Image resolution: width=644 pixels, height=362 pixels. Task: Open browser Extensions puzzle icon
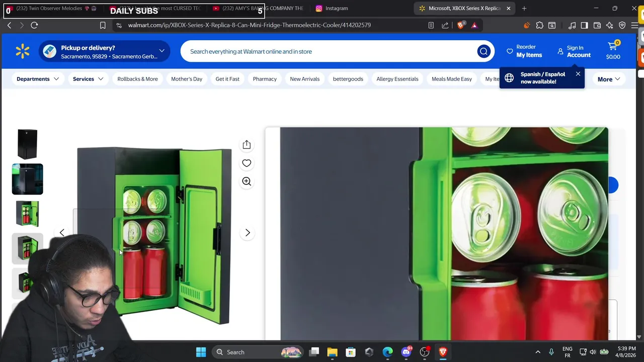tap(539, 25)
